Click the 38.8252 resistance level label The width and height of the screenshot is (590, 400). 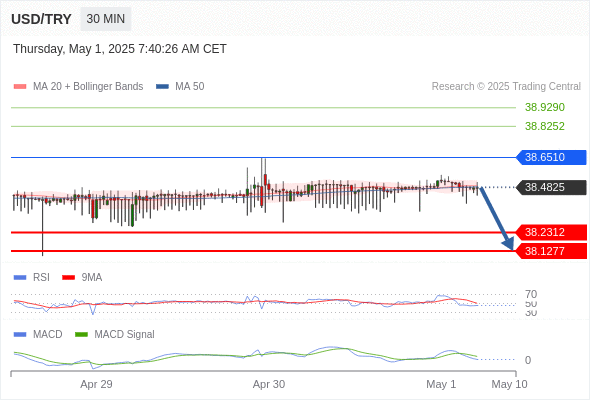click(x=545, y=126)
